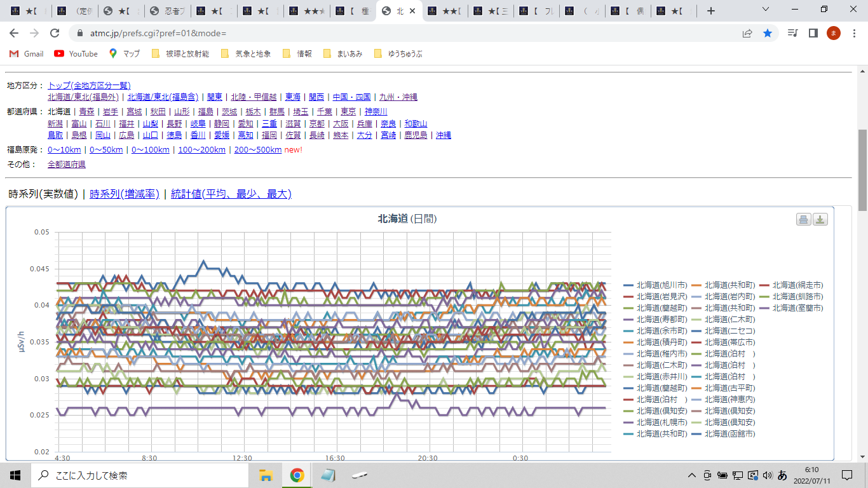Screen dimensions: 868x488
Task: Click the IME あ input mode indicator
Action: 783,475
